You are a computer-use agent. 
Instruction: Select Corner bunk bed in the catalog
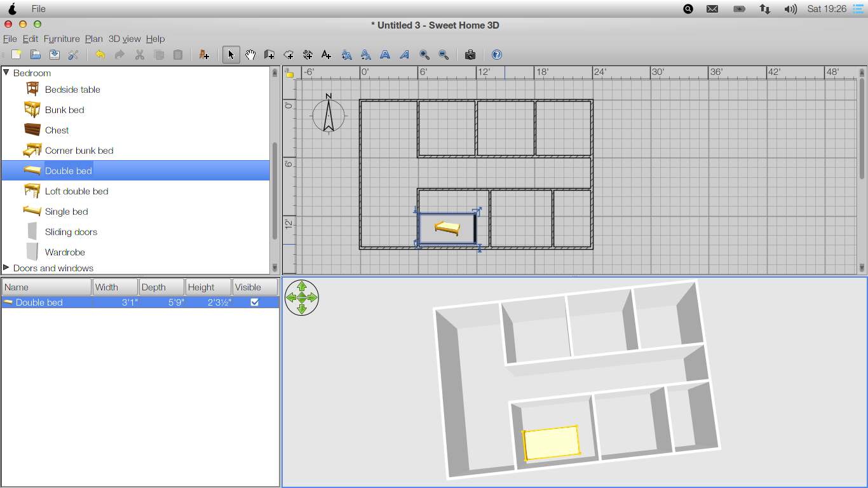79,151
